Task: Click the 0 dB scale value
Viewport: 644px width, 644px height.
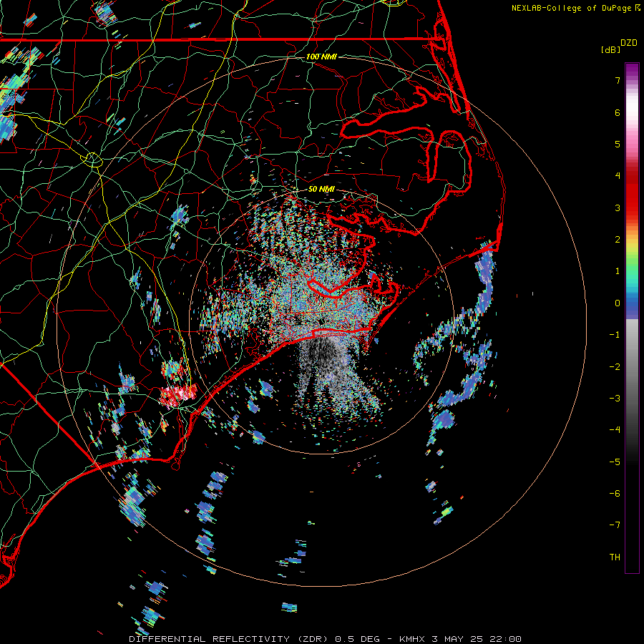Action: 618,303
